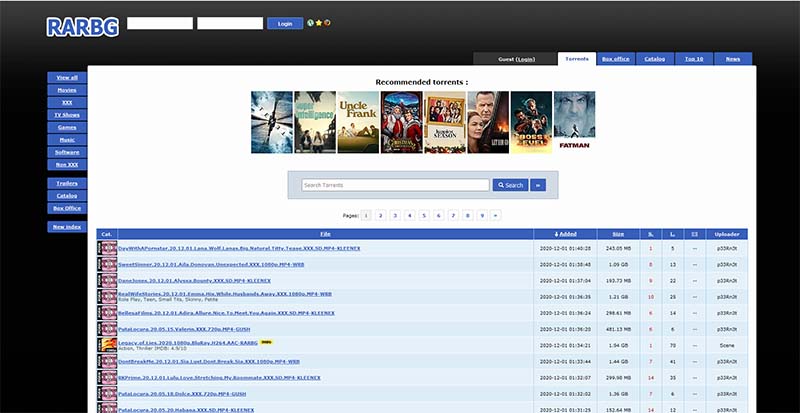Switch to the Torrents tab

[x=577, y=59]
